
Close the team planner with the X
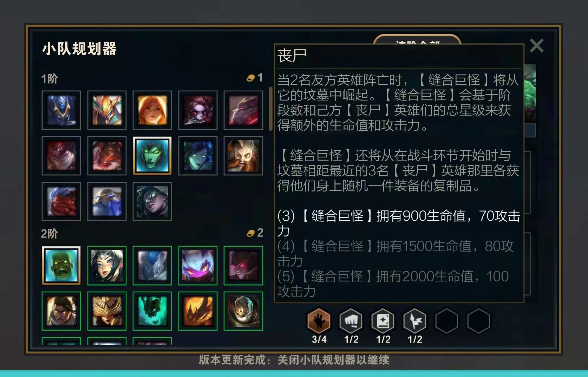click(x=536, y=46)
